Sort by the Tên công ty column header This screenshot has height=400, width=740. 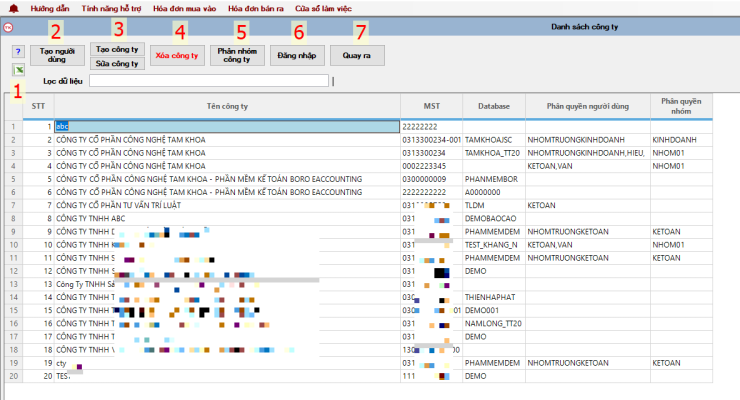[x=227, y=106]
